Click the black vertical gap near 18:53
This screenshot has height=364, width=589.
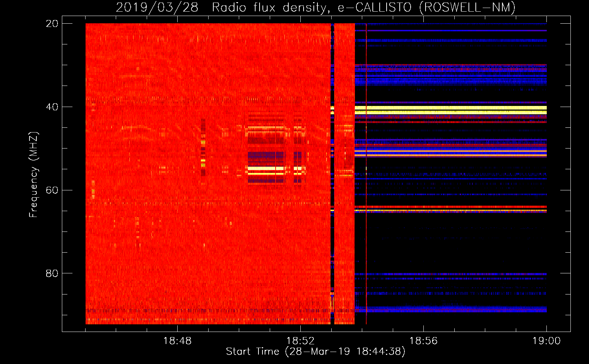click(332, 174)
